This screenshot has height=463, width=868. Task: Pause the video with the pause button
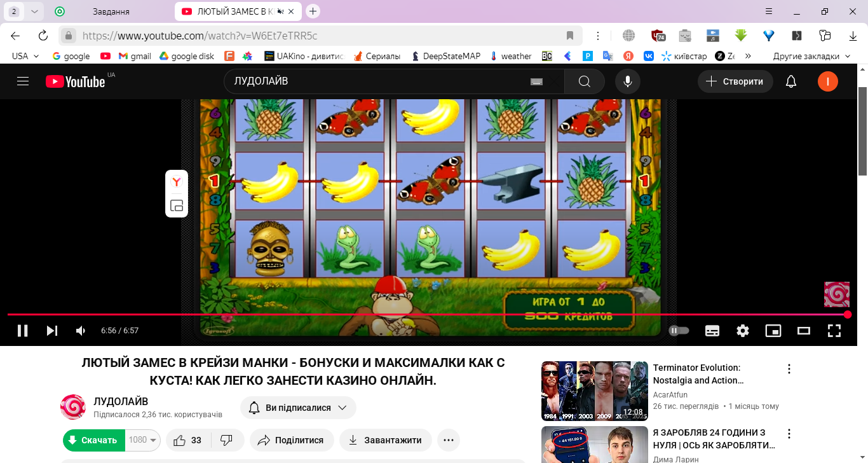coord(22,331)
